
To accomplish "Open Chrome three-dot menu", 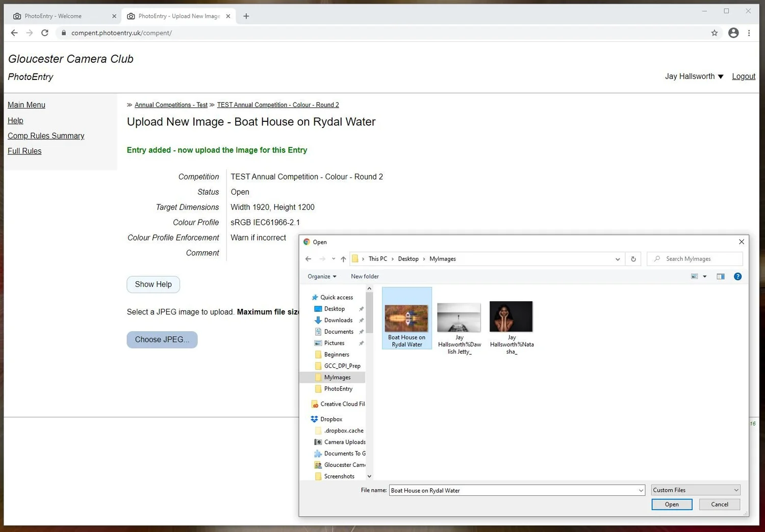I will tap(749, 33).
